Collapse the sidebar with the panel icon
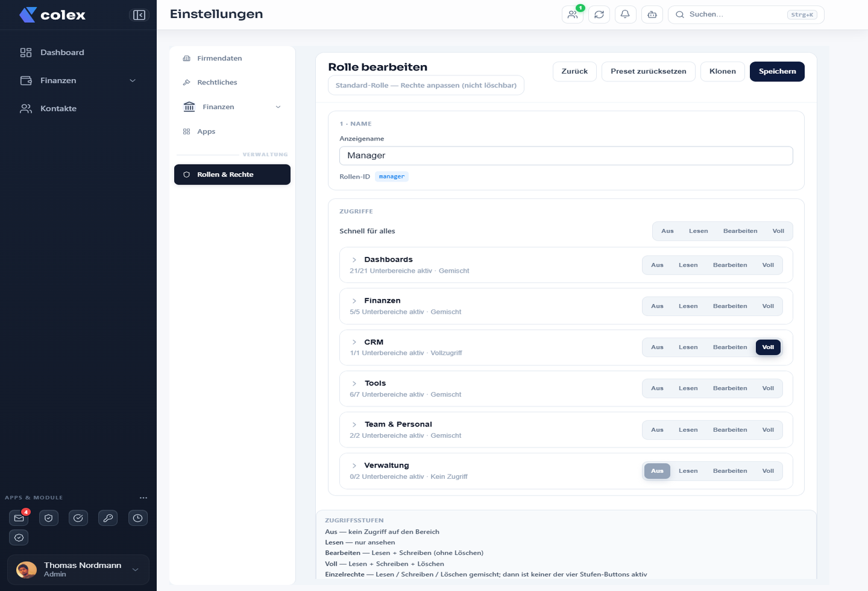Image resolution: width=868 pixels, height=591 pixels. (x=139, y=15)
